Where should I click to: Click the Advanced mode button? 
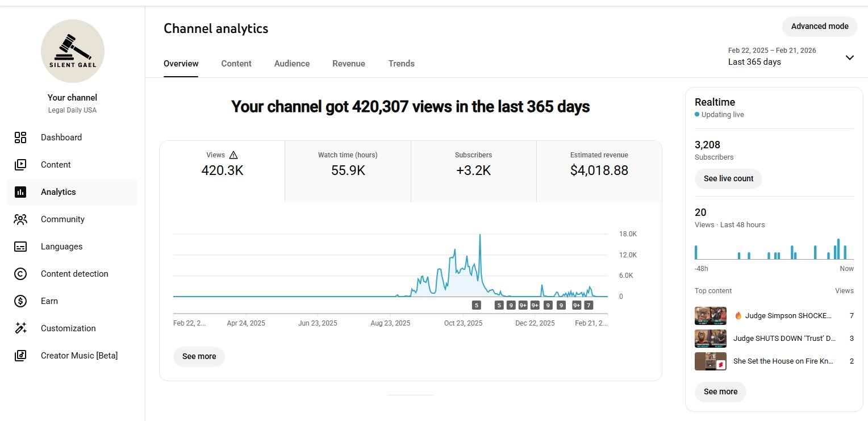pyautogui.click(x=819, y=26)
